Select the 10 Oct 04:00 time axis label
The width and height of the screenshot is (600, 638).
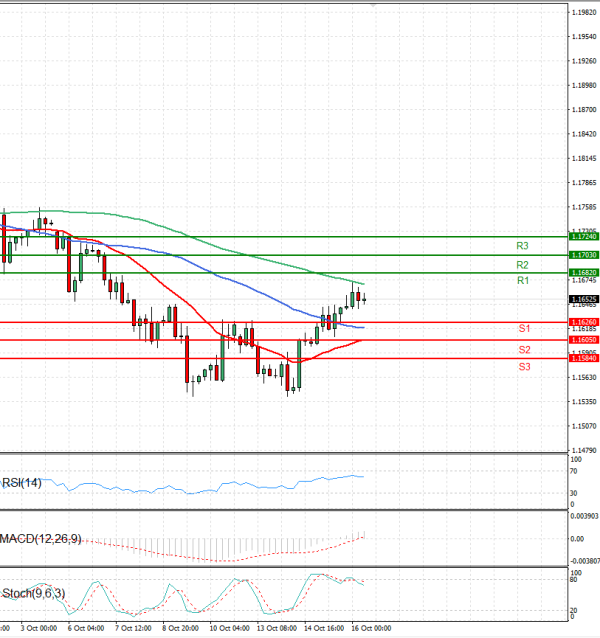coord(229,628)
